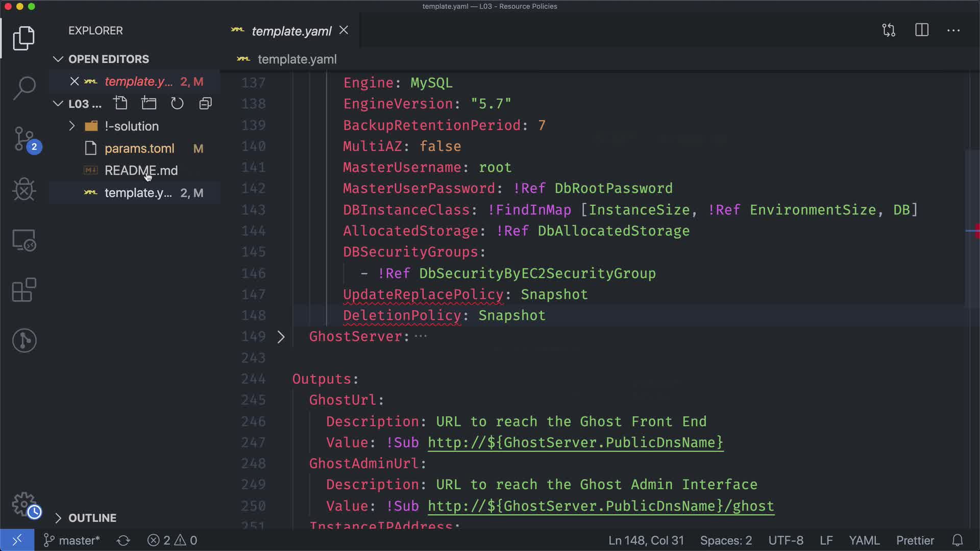Screen dimensions: 980x551
Task: Toggle split editor layout
Action: click(x=921, y=30)
